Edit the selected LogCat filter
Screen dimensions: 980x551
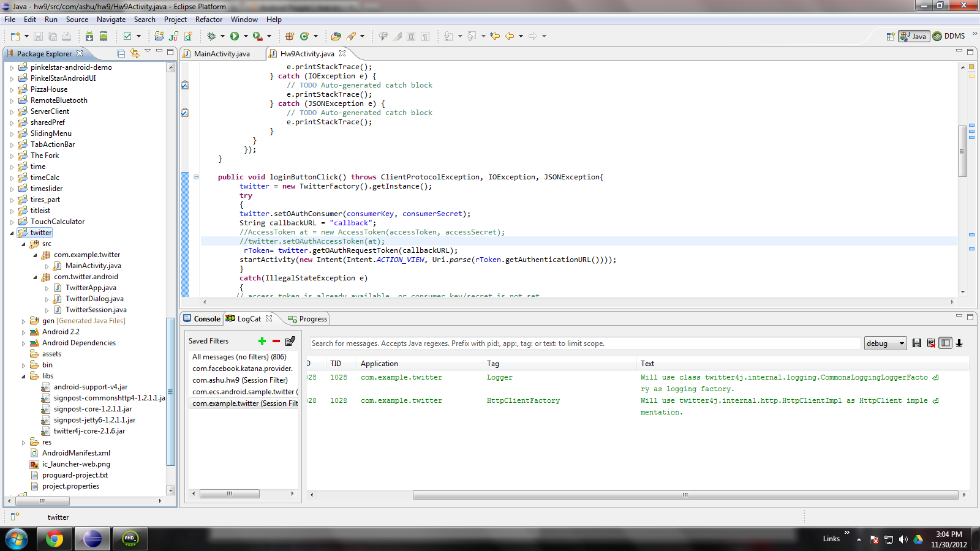(290, 341)
